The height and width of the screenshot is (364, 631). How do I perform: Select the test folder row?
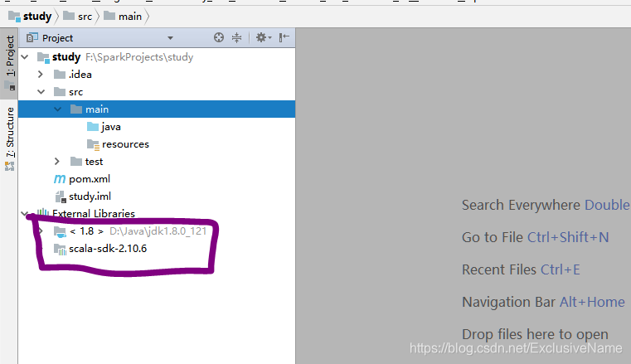pos(157,162)
